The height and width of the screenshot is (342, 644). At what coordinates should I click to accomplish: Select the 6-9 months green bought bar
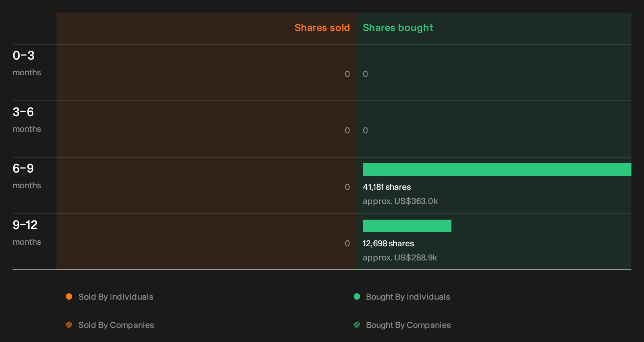(x=497, y=169)
